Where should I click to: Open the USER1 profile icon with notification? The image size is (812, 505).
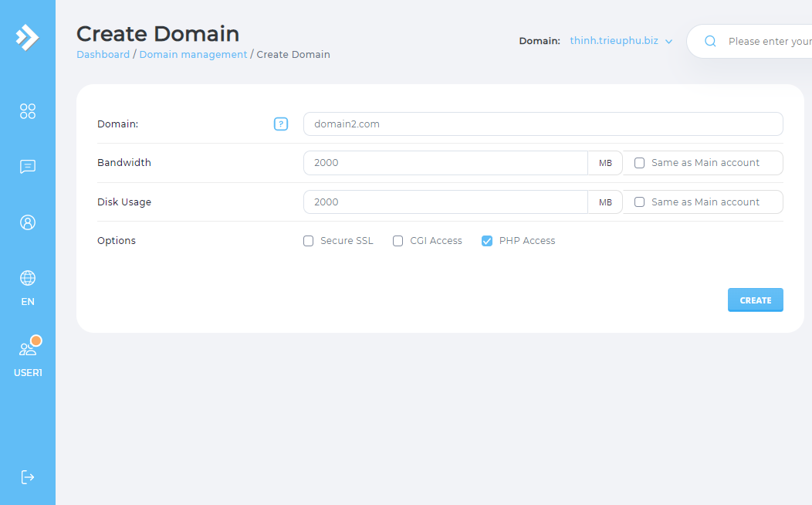pyautogui.click(x=28, y=349)
